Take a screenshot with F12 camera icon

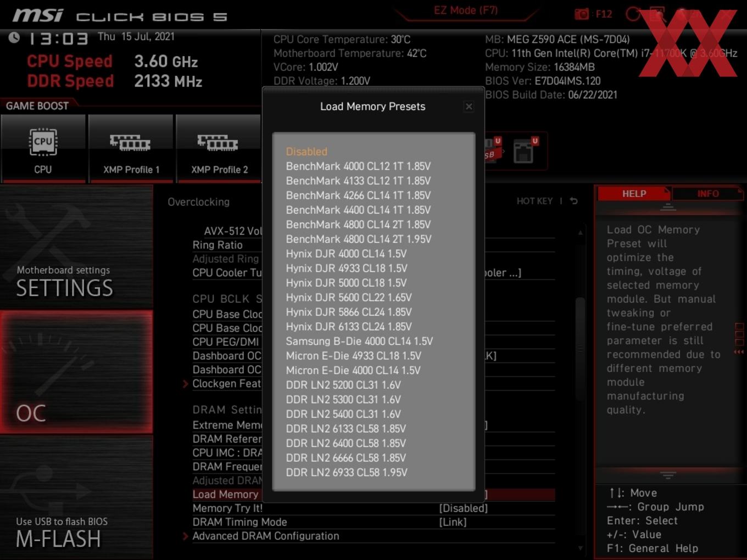click(x=582, y=14)
